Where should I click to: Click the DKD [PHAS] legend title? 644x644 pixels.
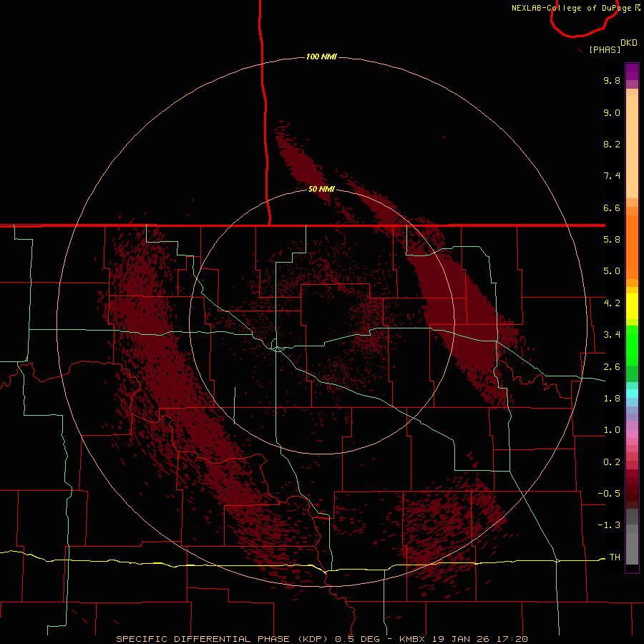[x=613, y=47]
